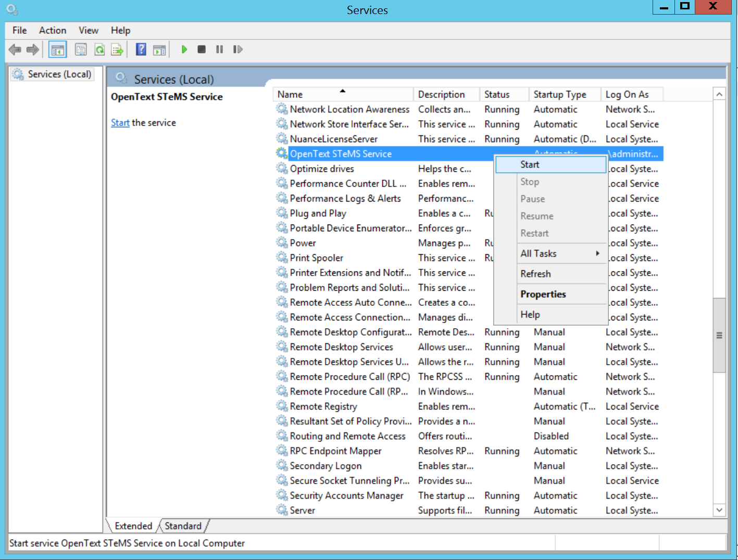Toggle Show/Hide Console Tree toolbar icon
Screen dimensions: 738x560
click(57, 50)
